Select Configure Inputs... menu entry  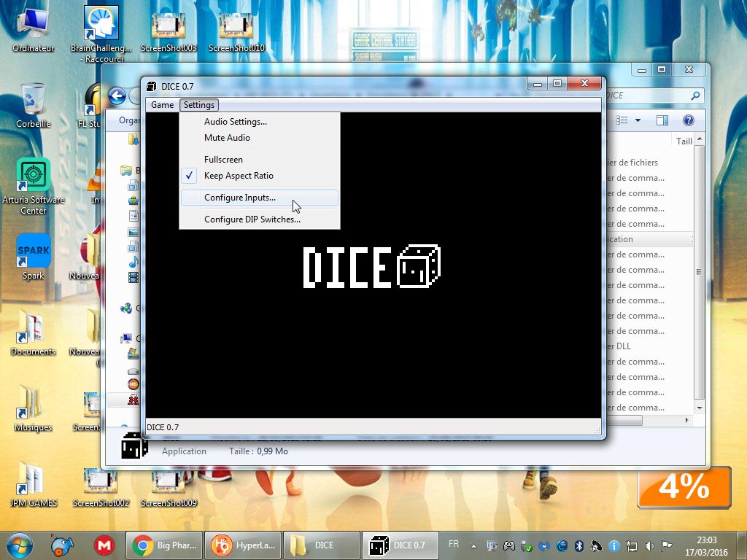(240, 198)
